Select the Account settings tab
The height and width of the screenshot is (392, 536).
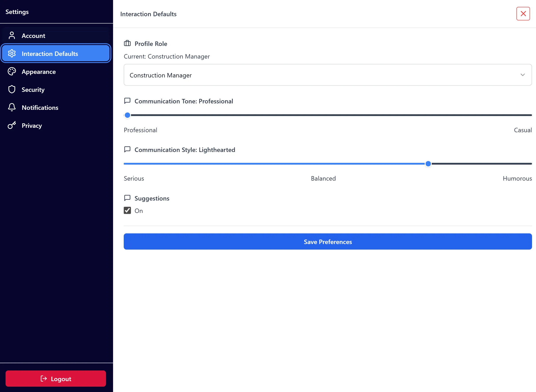[34, 35]
